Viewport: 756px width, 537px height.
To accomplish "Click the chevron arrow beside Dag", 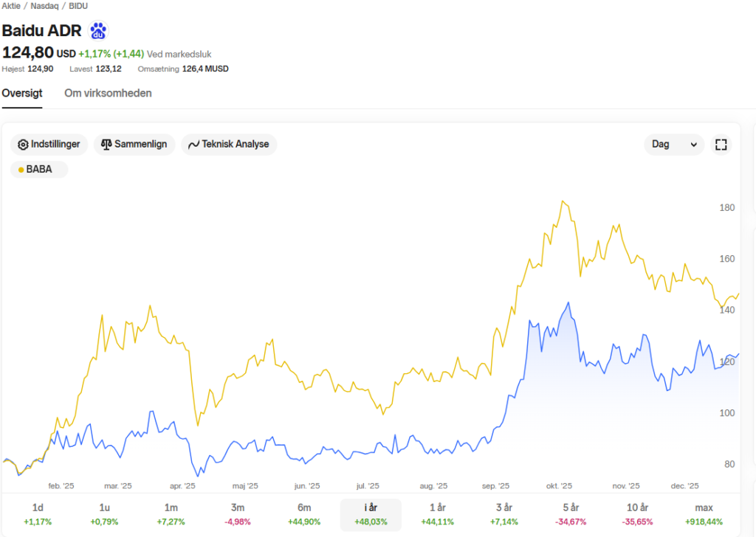I will click(693, 145).
